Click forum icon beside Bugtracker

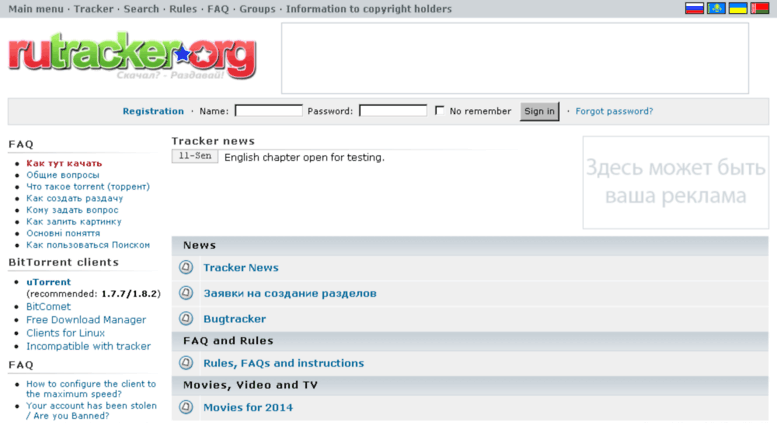[186, 318]
